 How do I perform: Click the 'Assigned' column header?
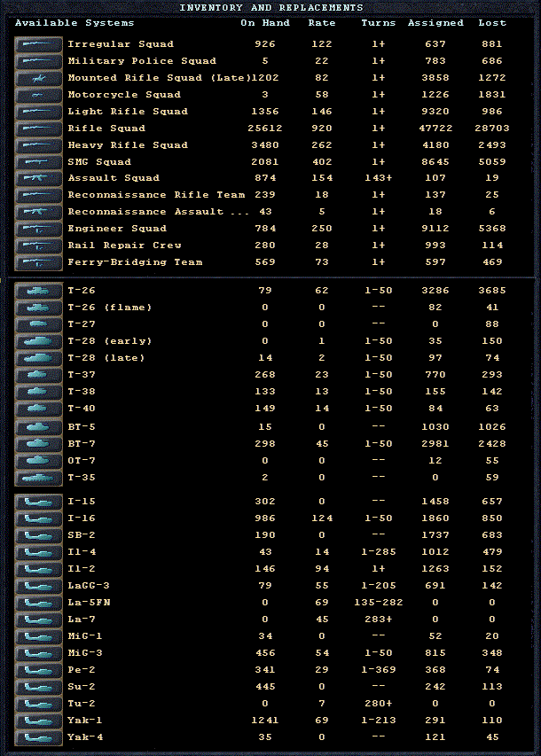(435, 23)
